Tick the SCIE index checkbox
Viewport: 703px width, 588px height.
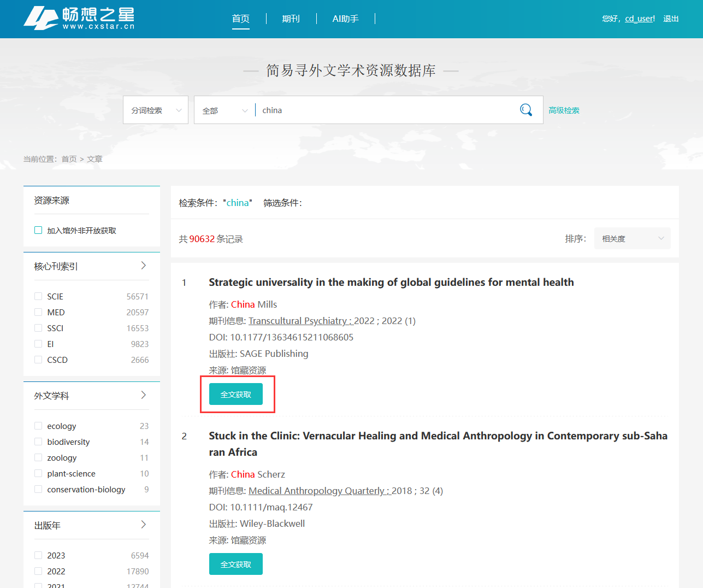click(x=38, y=296)
